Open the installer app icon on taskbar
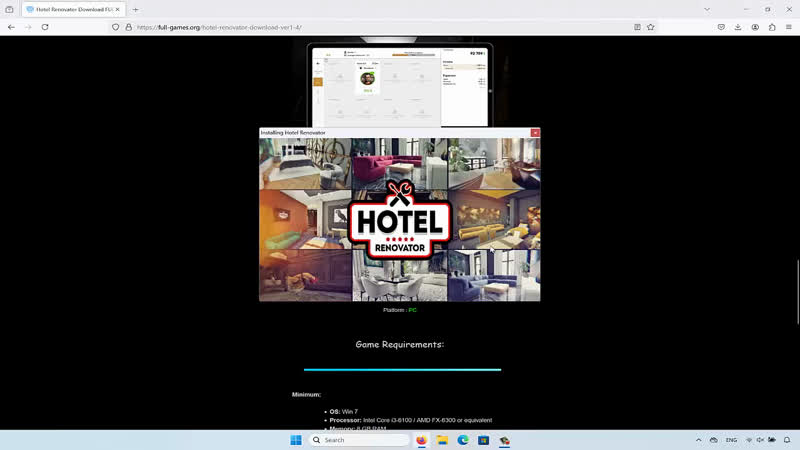The height and width of the screenshot is (450, 800). tap(504, 440)
